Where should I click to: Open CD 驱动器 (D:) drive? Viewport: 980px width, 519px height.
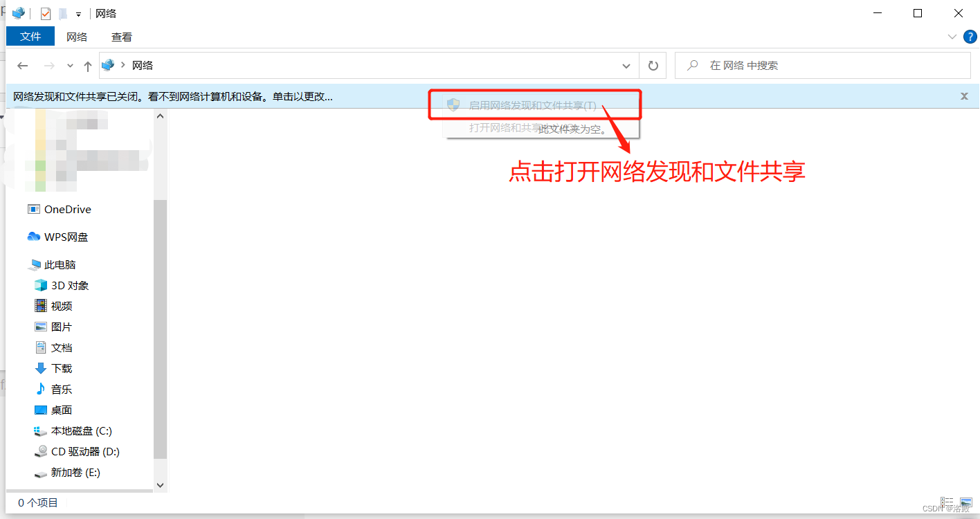[85, 452]
